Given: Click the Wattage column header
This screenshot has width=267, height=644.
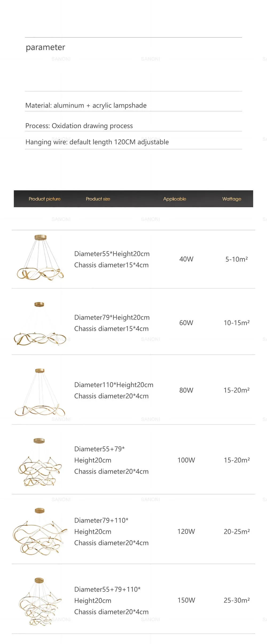Looking at the screenshot, I should click(x=232, y=199).
